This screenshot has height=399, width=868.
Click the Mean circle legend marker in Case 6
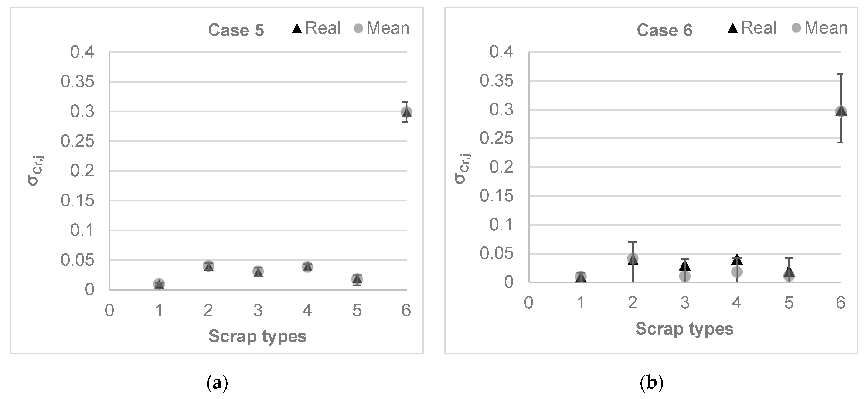[796, 28]
